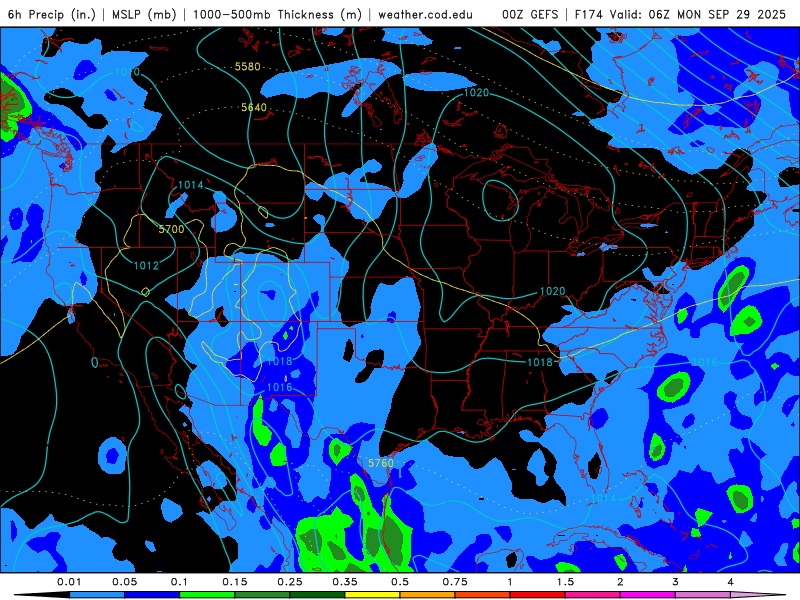Click the 1018 isobar label over Georgia

[x=539, y=362]
